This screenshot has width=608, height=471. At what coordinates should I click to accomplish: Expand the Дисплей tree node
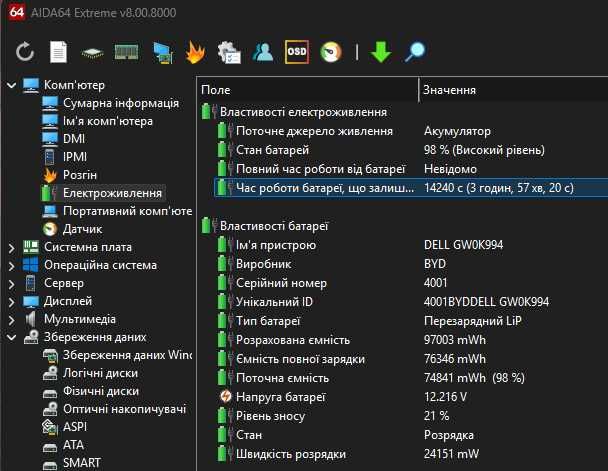pos(12,302)
